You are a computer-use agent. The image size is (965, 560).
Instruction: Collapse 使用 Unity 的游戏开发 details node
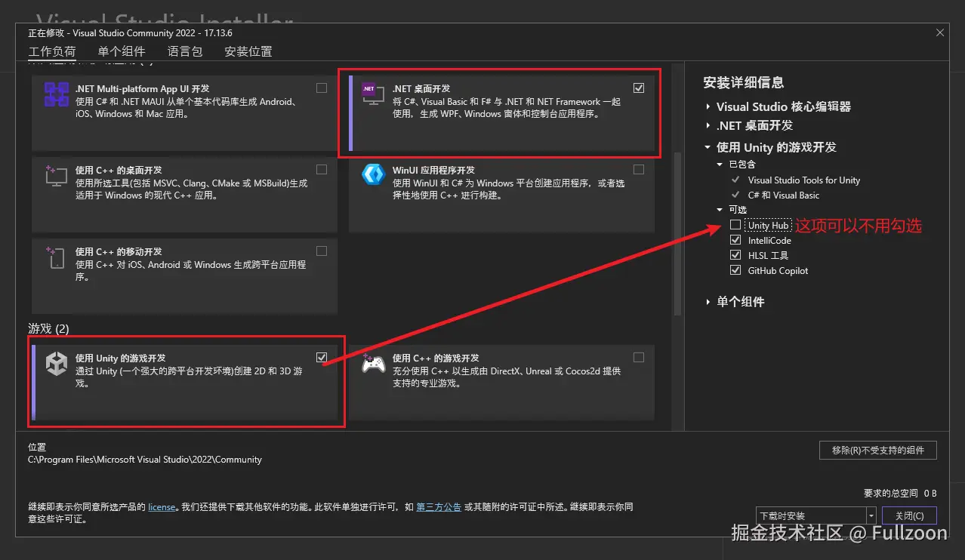coord(708,148)
